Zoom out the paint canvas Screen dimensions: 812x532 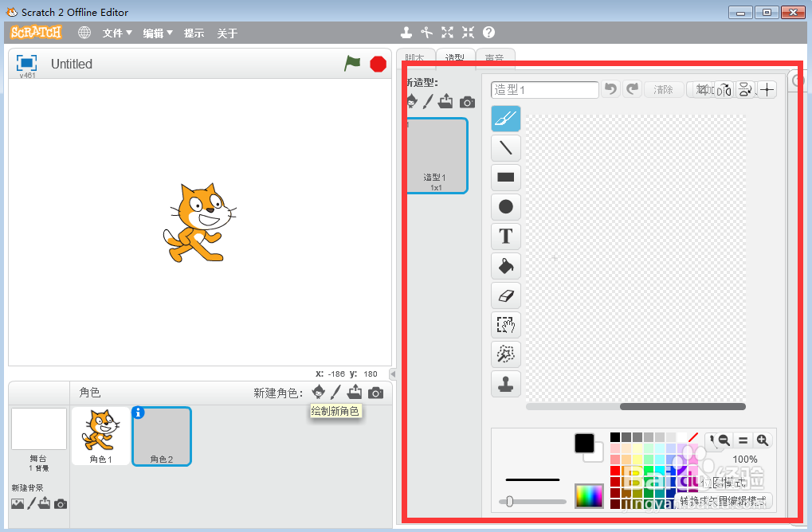click(x=724, y=440)
